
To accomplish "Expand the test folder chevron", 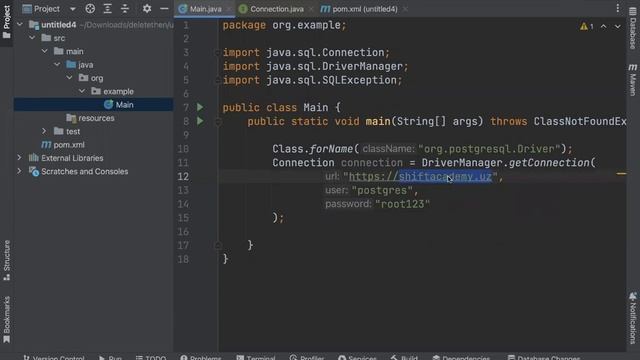I will tap(44, 131).
